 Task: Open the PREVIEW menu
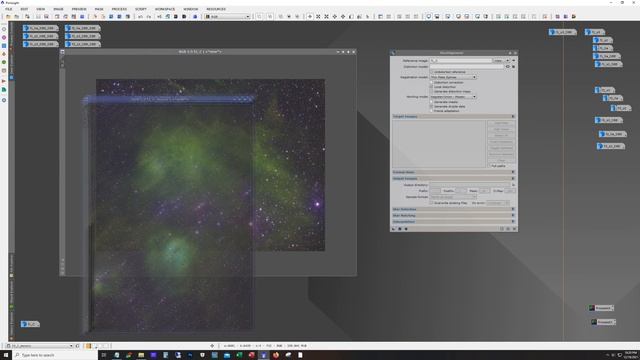(x=79, y=9)
